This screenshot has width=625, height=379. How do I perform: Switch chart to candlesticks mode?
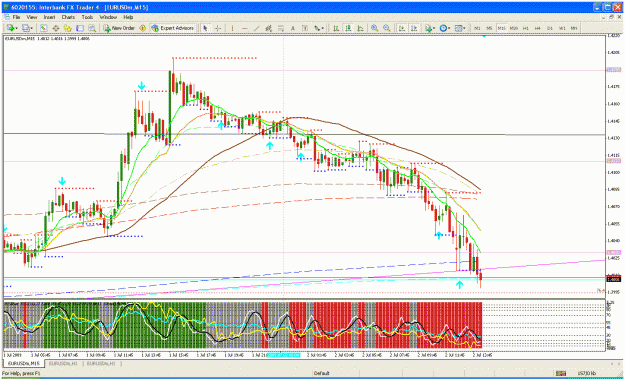348,28
